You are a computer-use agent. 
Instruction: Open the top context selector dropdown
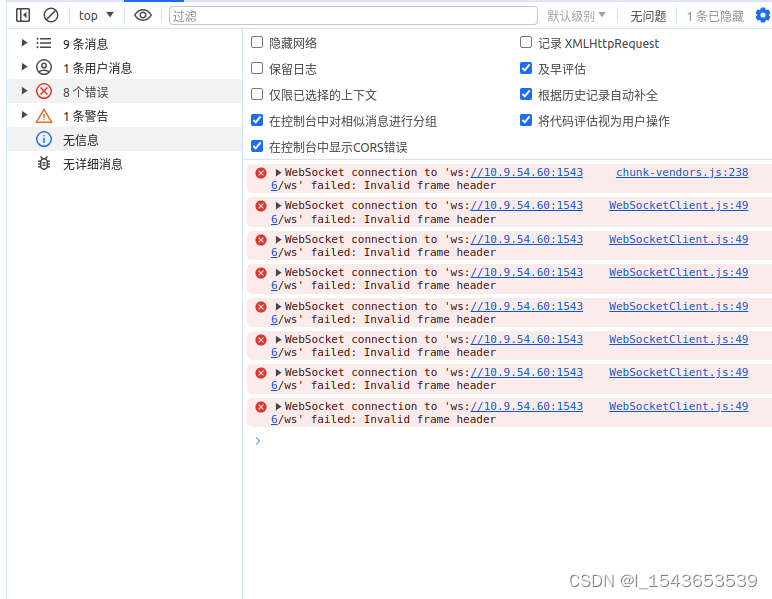point(96,15)
